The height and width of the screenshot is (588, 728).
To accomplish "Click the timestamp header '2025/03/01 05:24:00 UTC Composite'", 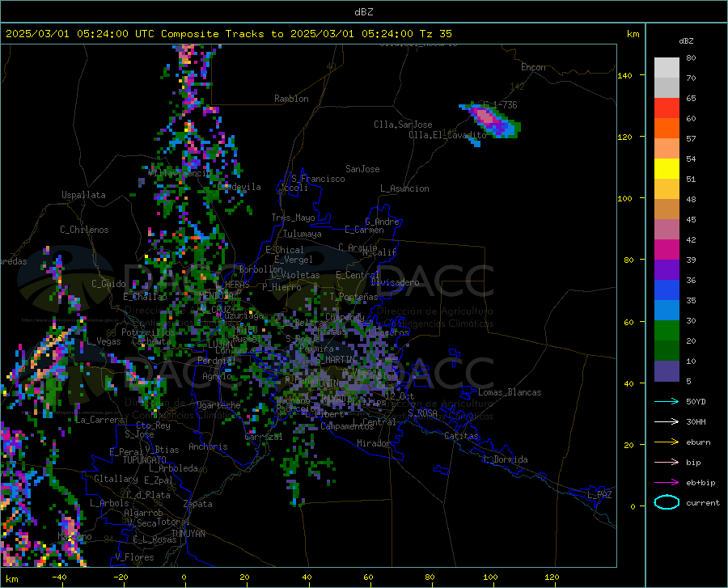I will 112,34.
